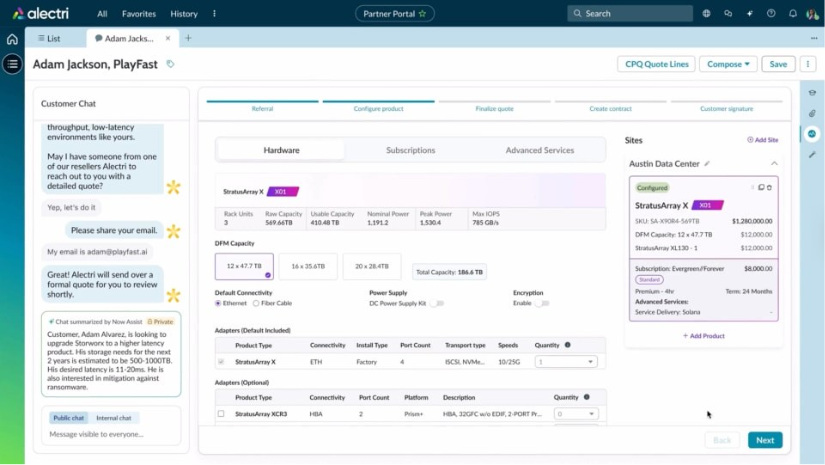Close the Adam Jacks... tab
The image size is (825, 465).
(168, 38)
